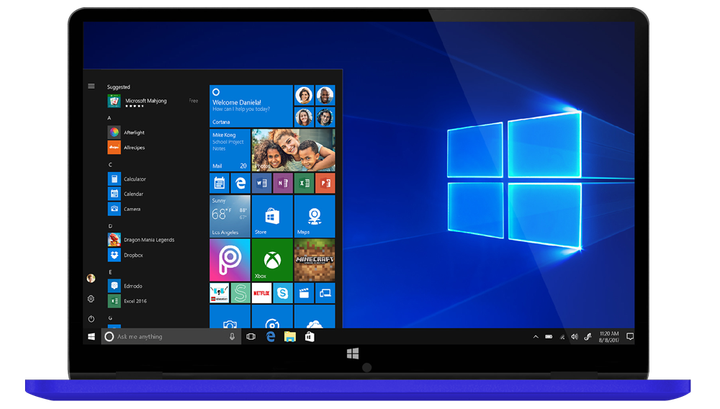The image size is (720, 409).
Task: Open Action Center notification icon
Action: click(630, 336)
